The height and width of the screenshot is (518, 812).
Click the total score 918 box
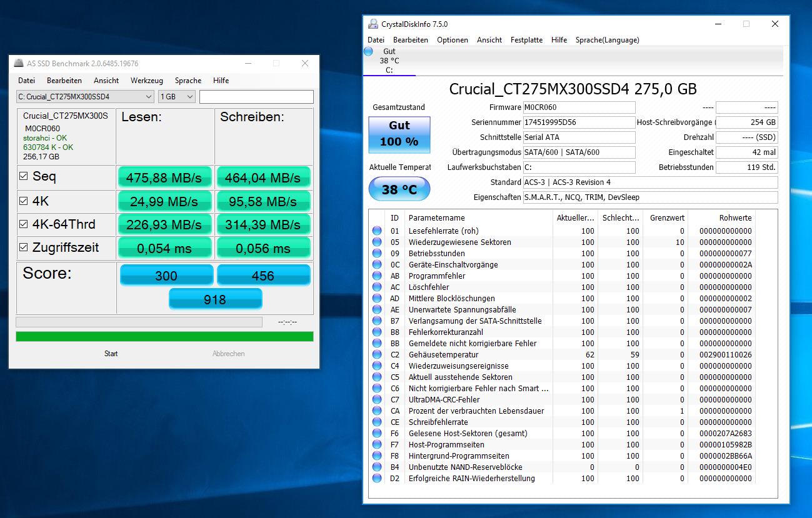[x=215, y=299]
